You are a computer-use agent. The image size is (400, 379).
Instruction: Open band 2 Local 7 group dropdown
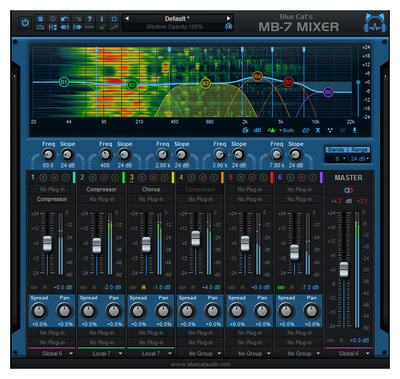click(102, 354)
